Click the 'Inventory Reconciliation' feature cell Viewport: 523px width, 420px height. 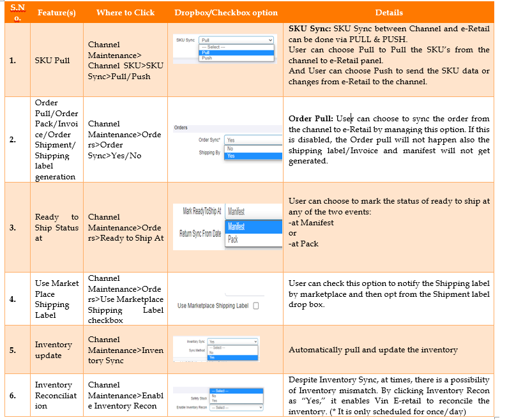(56, 395)
